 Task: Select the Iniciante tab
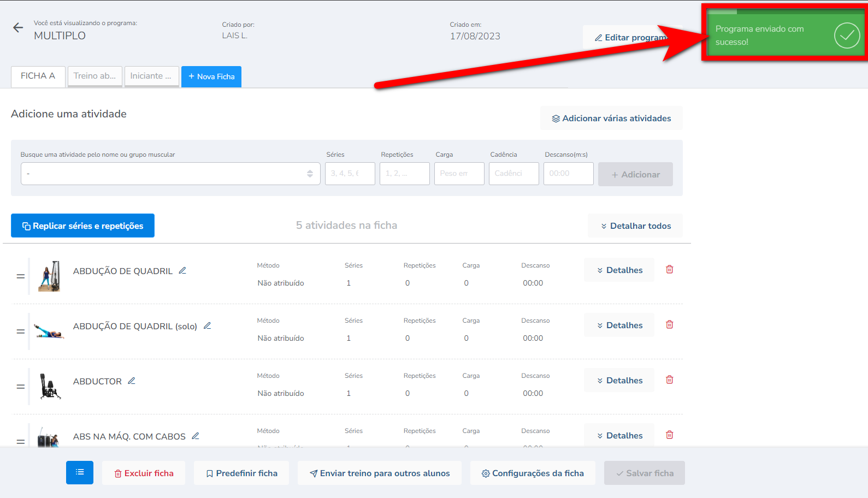click(151, 76)
